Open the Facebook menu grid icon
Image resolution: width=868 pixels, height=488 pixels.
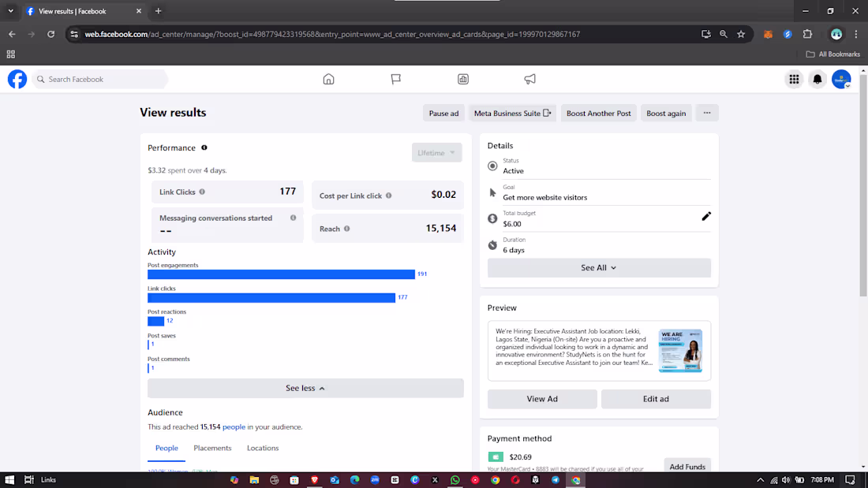point(795,79)
